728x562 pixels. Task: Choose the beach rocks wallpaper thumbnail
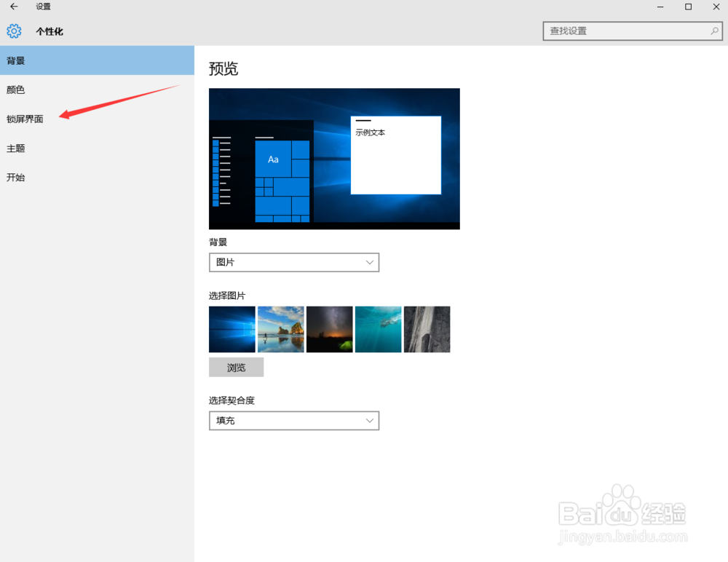(x=280, y=329)
